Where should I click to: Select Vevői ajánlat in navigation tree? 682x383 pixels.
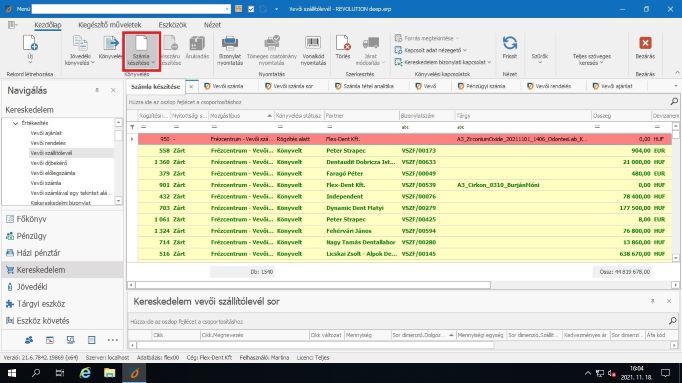click(46, 133)
